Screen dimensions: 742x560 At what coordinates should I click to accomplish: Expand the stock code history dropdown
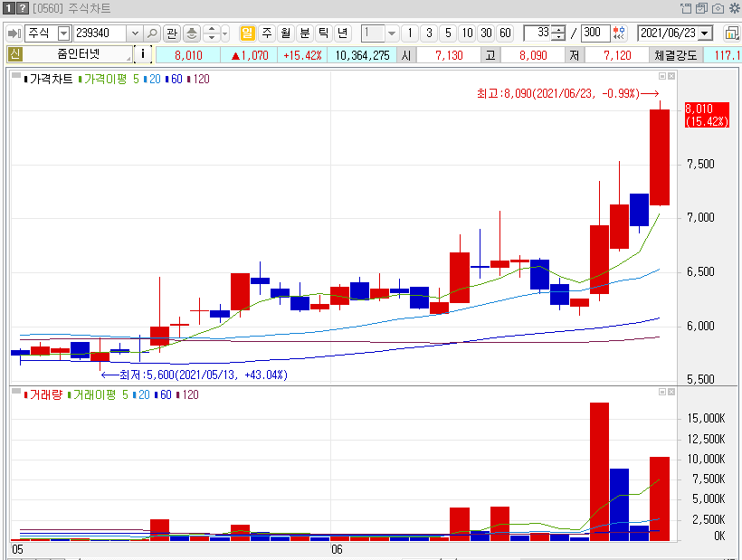tap(135, 33)
